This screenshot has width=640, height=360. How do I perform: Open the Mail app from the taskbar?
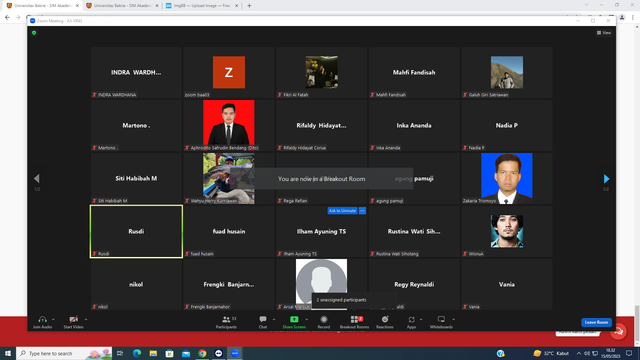186,353
